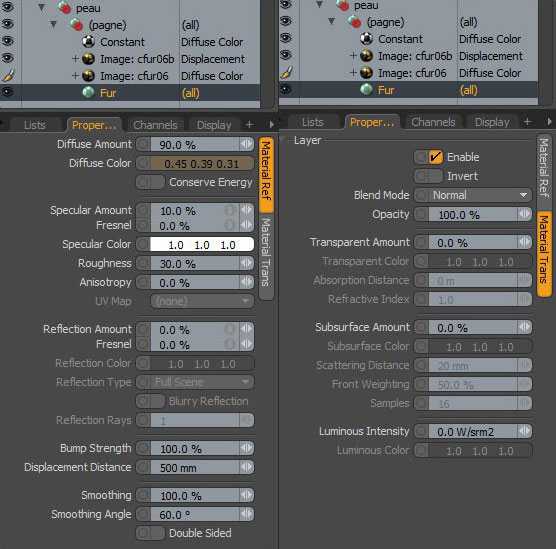
Task: Click the plus add-tab icon in left panel
Action: [249, 124]
